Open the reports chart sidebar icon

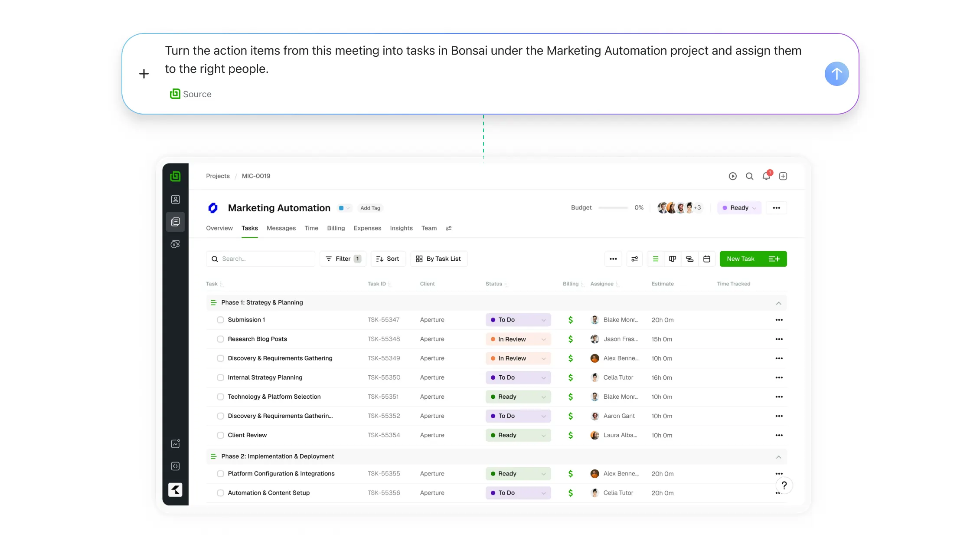coord(175,444)
